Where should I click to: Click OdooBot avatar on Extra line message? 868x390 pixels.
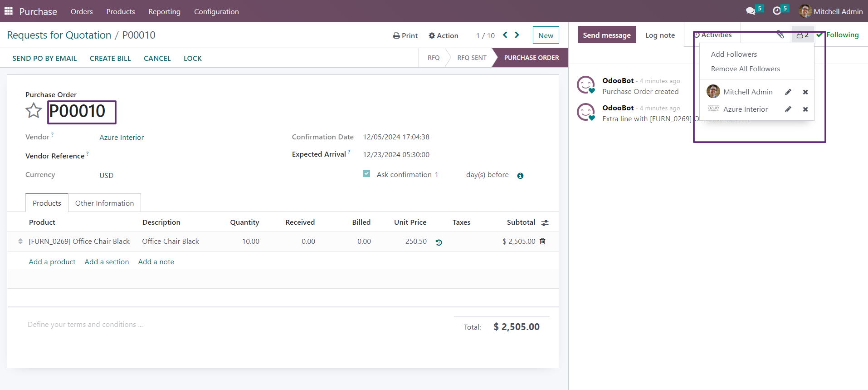coord(585,112)
